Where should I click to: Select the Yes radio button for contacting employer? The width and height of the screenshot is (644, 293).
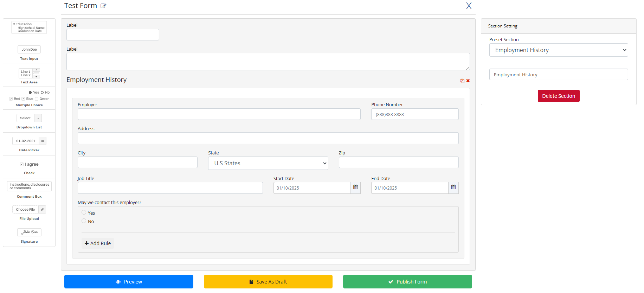[84, 212]
